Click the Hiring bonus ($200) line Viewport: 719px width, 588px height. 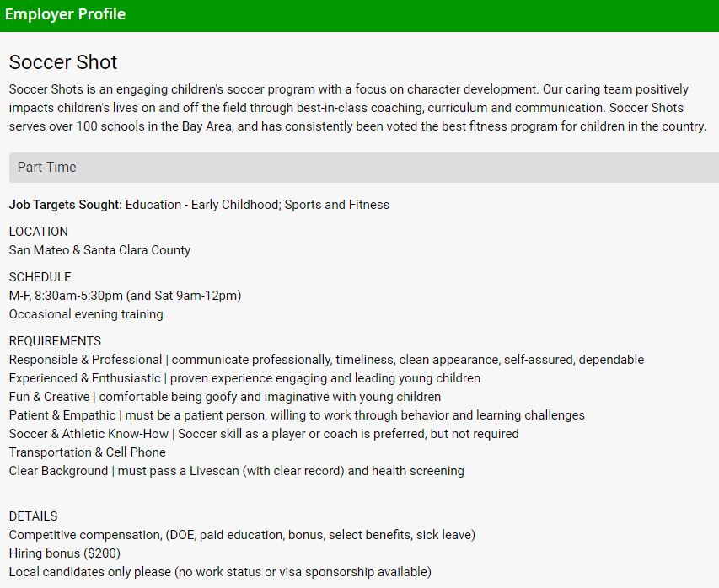pyautogui.click(x=65, y=553)
